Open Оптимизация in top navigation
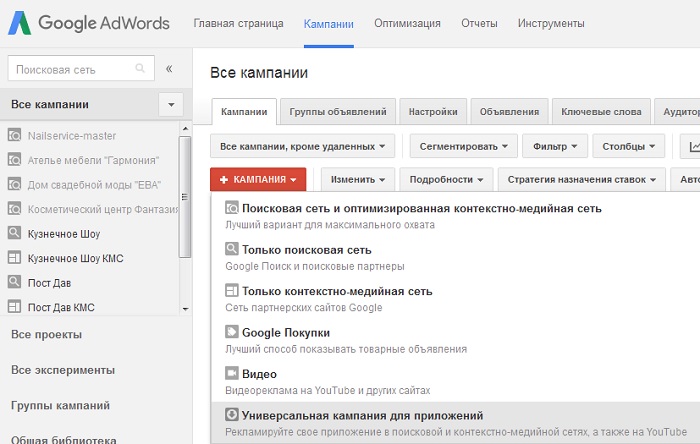Screen dimensions: 700x444 [x=407, y=23]
